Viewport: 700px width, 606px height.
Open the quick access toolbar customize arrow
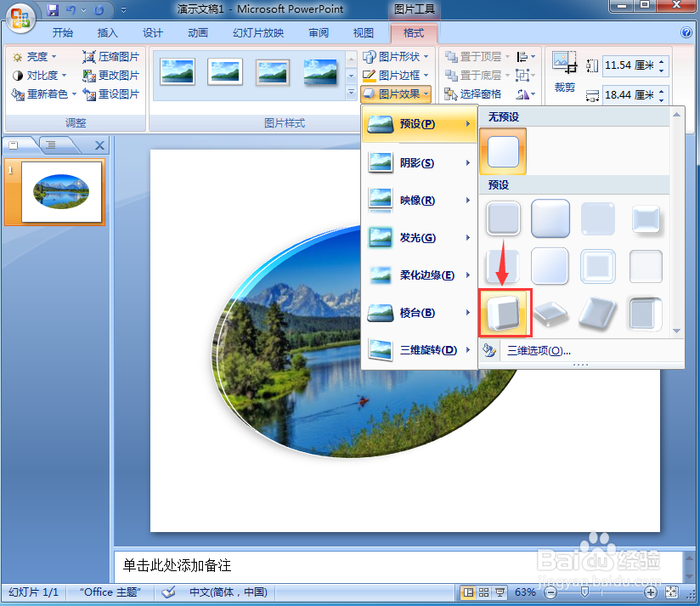coord(124,9)
